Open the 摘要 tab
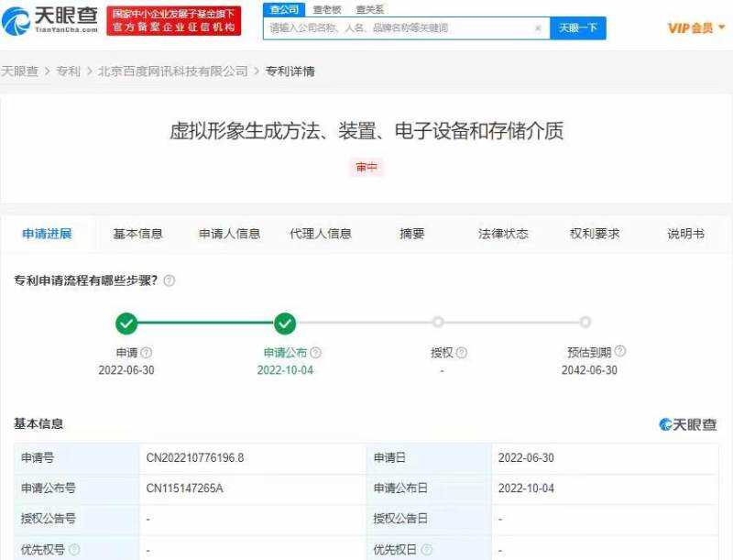Screen dimensions: 733x560 point(412,234)
